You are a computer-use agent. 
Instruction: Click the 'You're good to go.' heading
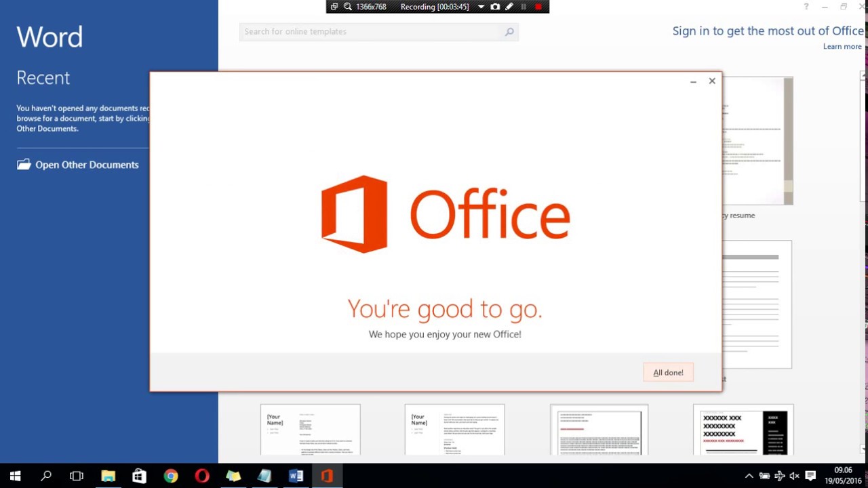(445, 308)
